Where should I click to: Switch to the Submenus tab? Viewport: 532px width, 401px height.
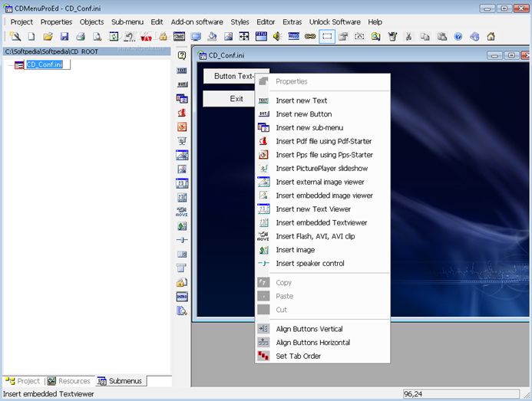120,381
